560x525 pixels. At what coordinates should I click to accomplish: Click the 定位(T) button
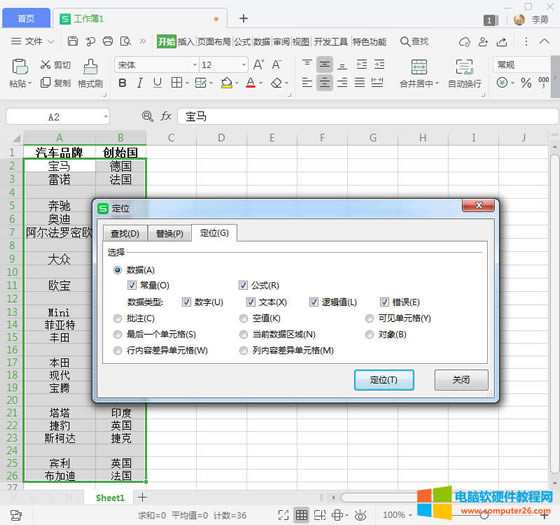[x=384, y=380]
